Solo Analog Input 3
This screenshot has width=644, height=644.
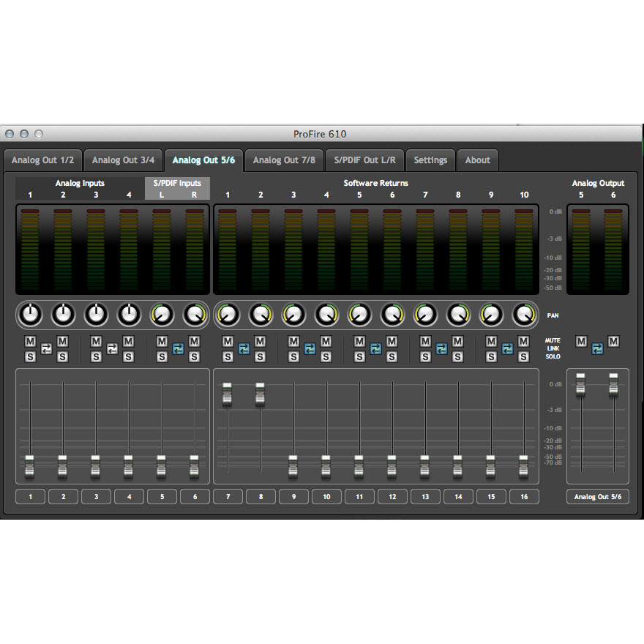pyautogui.click(x=96, y=357)
